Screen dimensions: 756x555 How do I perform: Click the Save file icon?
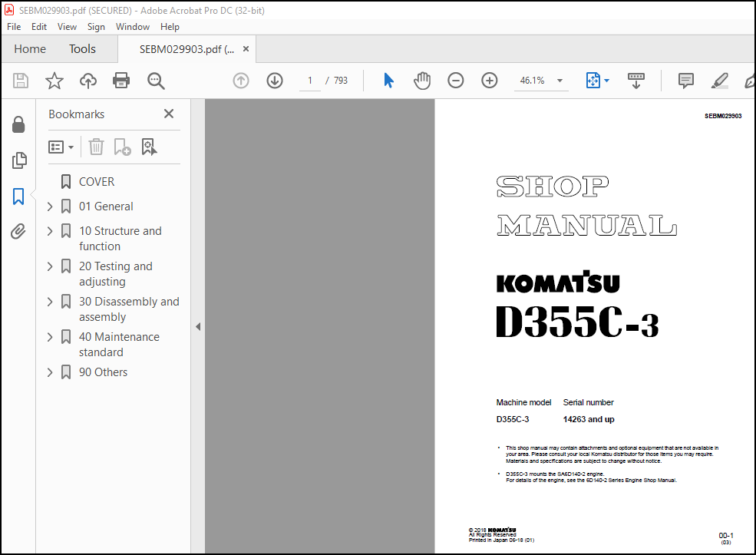[20, 81]
